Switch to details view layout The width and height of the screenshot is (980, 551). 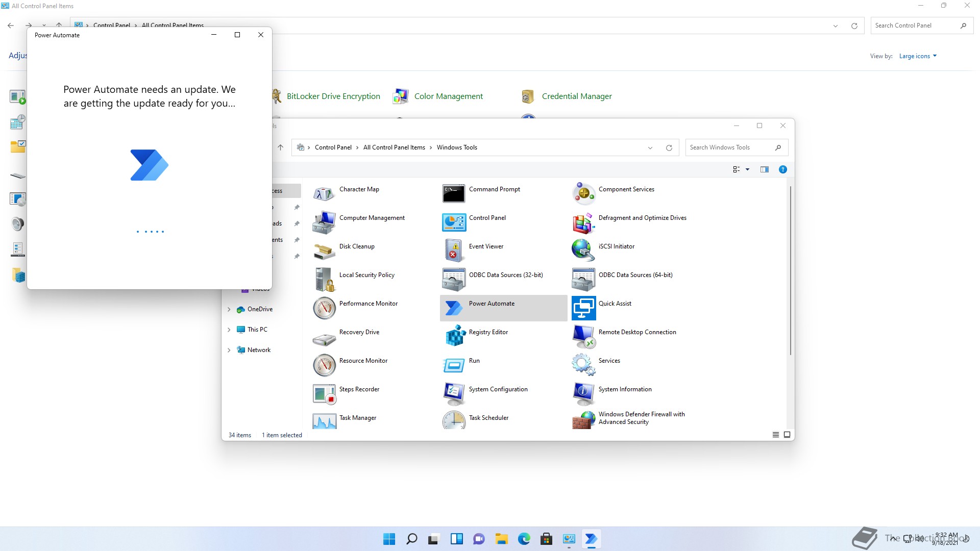[775, 435]
